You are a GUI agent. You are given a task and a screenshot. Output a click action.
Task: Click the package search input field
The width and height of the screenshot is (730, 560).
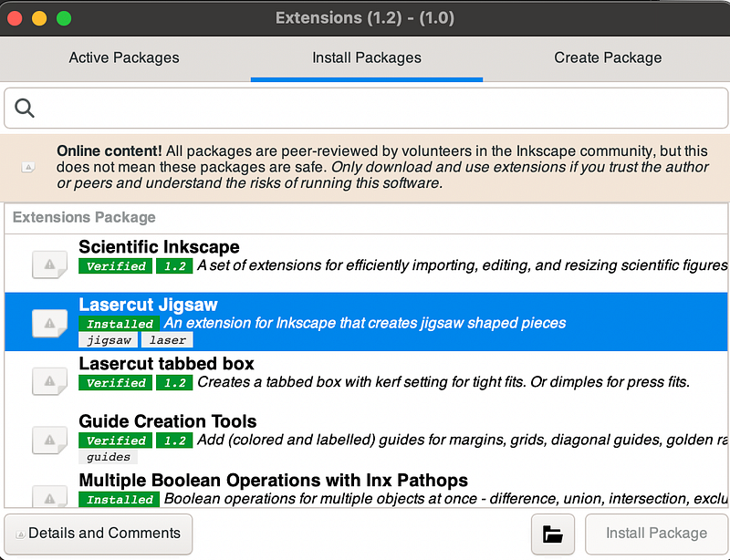click(x=366, y=108)
